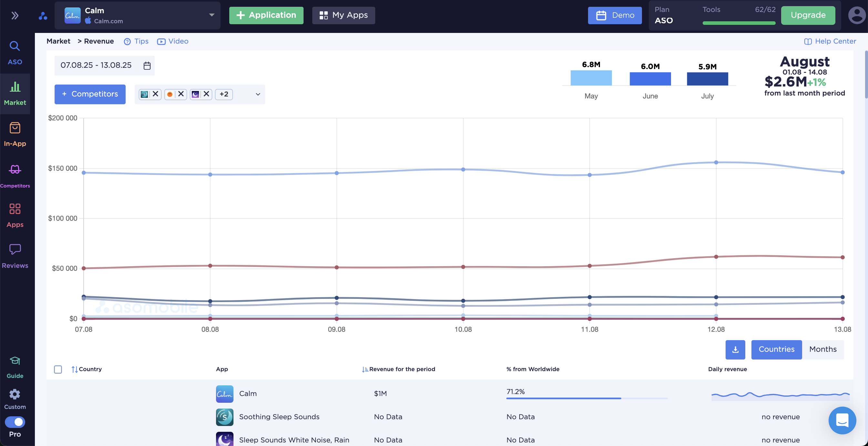Open the In-App section in sidebar
This screenshot has width=868, height=446.
[x=15, y=134]
